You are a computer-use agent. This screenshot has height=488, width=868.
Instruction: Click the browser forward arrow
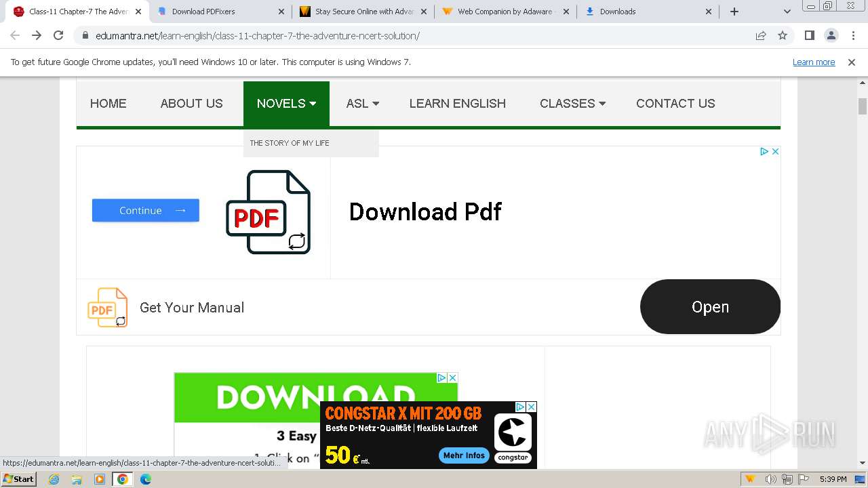pyautogui.click(x=37, y=35)
